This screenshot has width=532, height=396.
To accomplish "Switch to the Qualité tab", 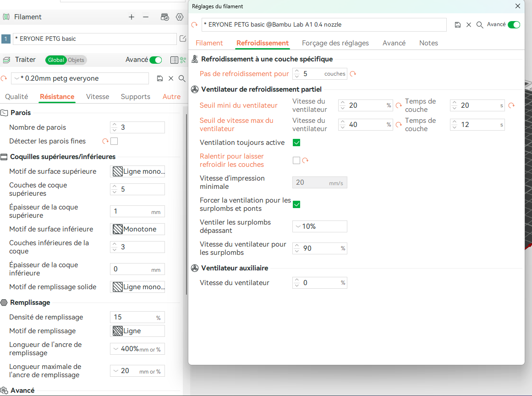I will [16, 97].
